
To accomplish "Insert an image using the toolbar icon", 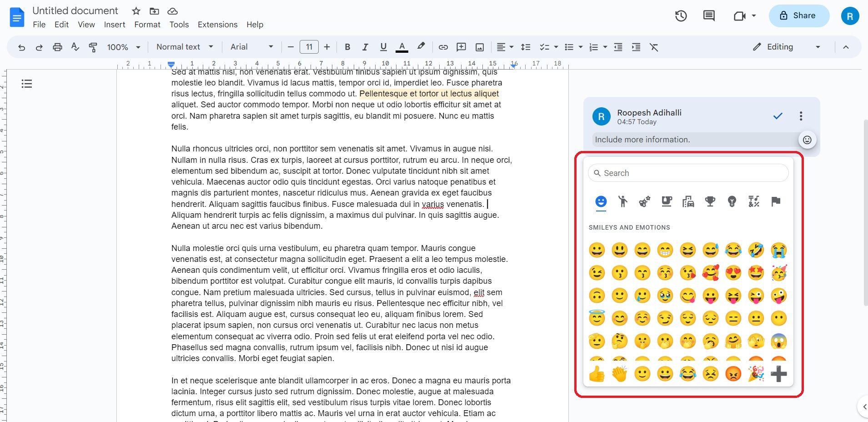I will tap(479, 47).
